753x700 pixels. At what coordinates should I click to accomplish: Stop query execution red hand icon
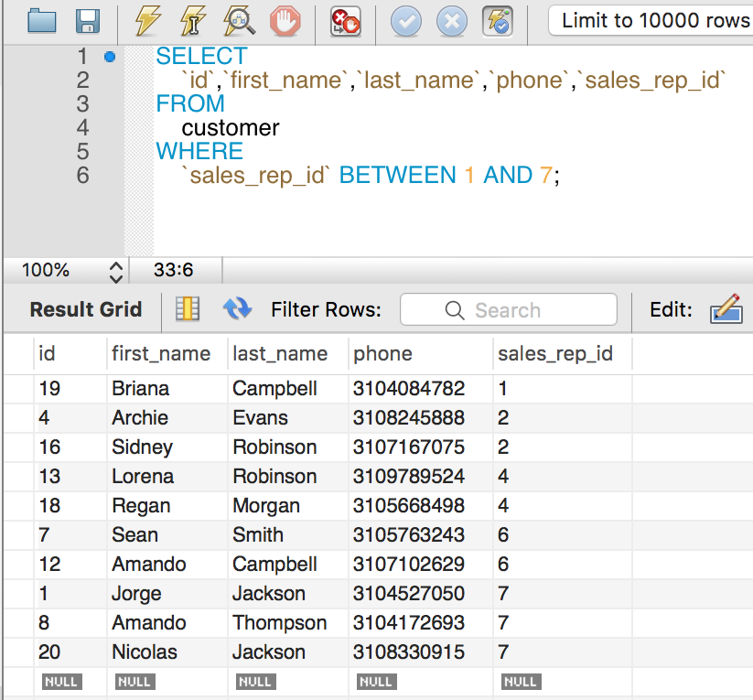(x=285, y=21)
